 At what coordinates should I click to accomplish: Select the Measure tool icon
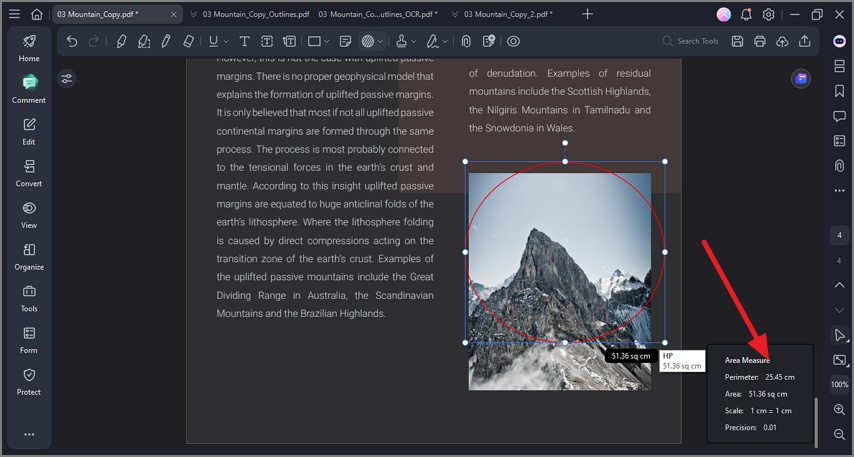click(368, 41)
